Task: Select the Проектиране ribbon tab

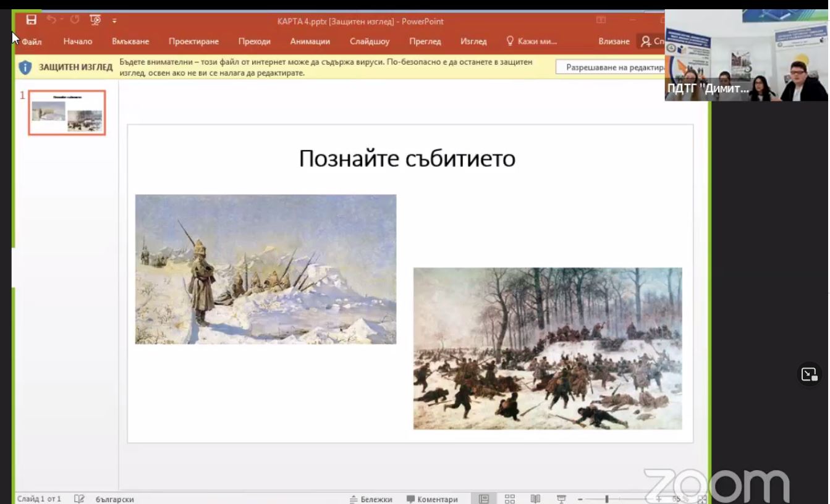Action: click(x=193, y=41)
